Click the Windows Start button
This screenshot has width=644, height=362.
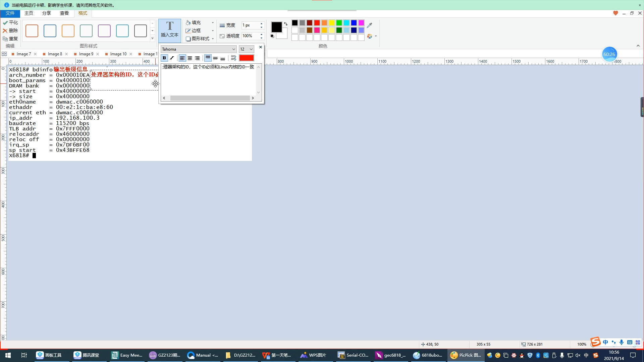click(8, 355)
